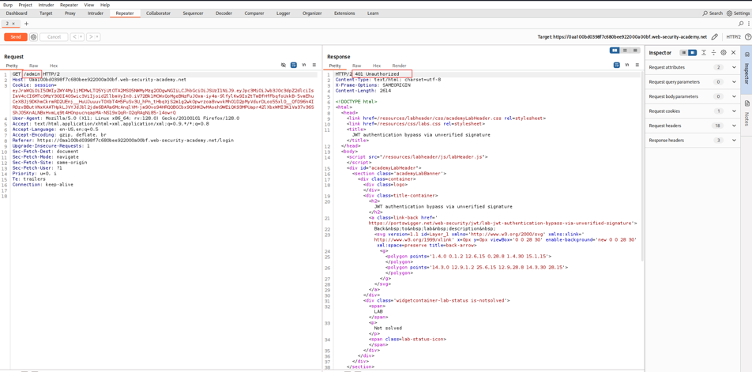Click the Repeater tab search magnifier icon
Viewport: 755px width, 375px height.
click(741, 23)
